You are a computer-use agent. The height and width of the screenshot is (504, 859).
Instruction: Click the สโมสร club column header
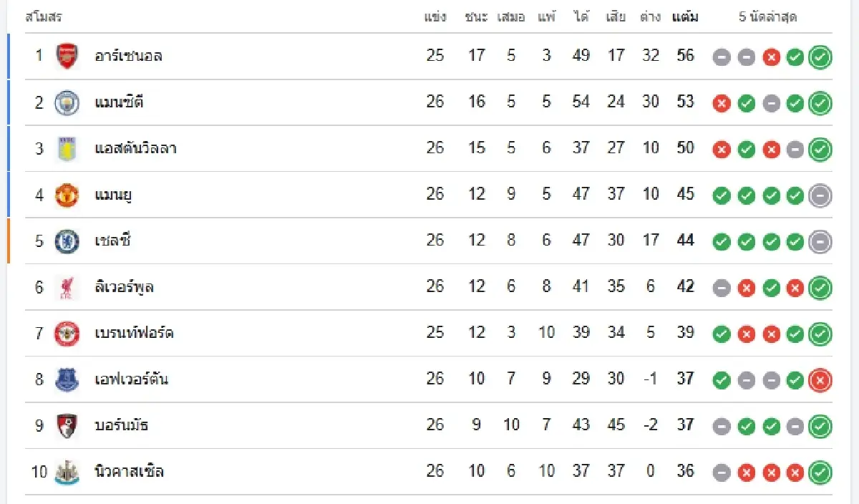[x=44, y=17]
